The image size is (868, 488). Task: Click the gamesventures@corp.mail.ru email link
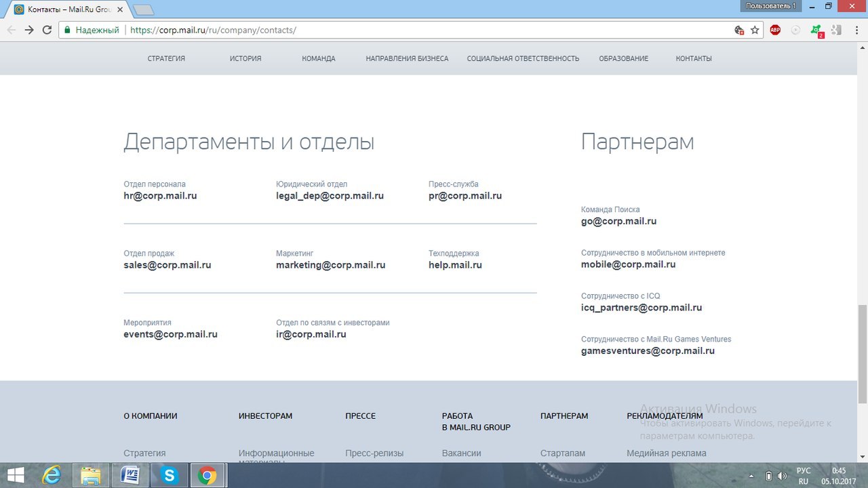point(648,351)
